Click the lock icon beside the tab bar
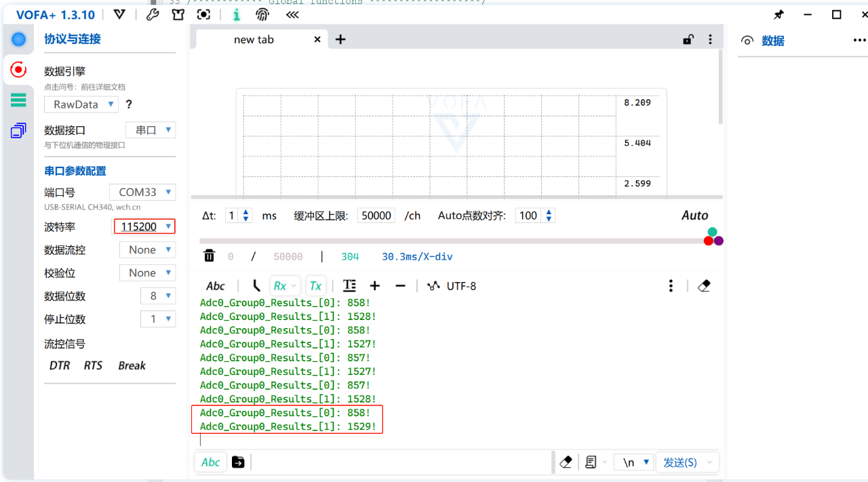The height and width of the screenshot is (482, 868). point(688,39)
